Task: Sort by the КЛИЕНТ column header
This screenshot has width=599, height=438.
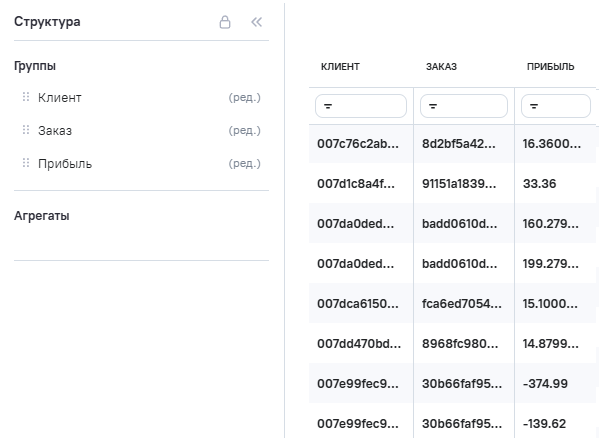Action: pos(340,66)
